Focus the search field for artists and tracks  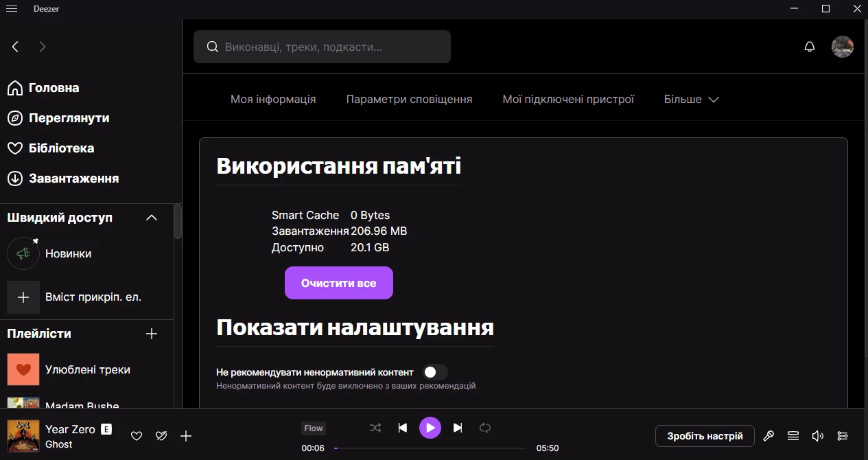pyautogui.click(x=322, y=47)
